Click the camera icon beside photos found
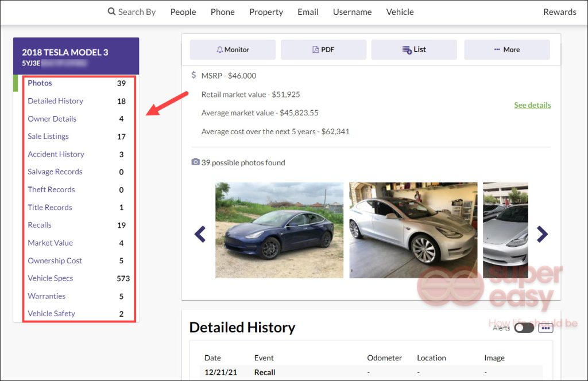 (x=195, y=162)
